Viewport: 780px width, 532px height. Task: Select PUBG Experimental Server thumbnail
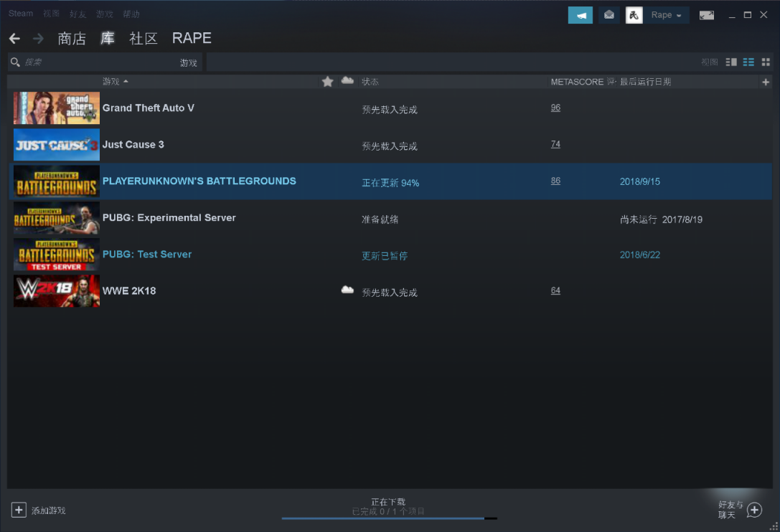[56, 218]
